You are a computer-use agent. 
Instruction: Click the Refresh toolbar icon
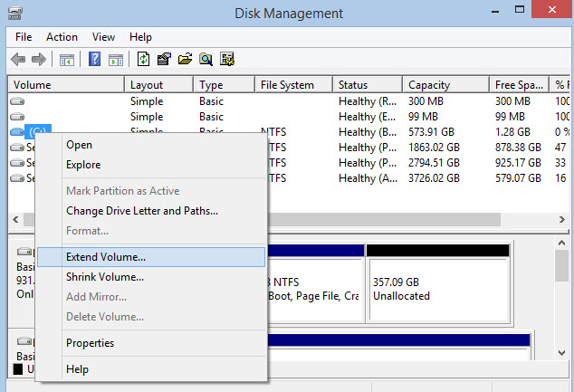[143, 59]
